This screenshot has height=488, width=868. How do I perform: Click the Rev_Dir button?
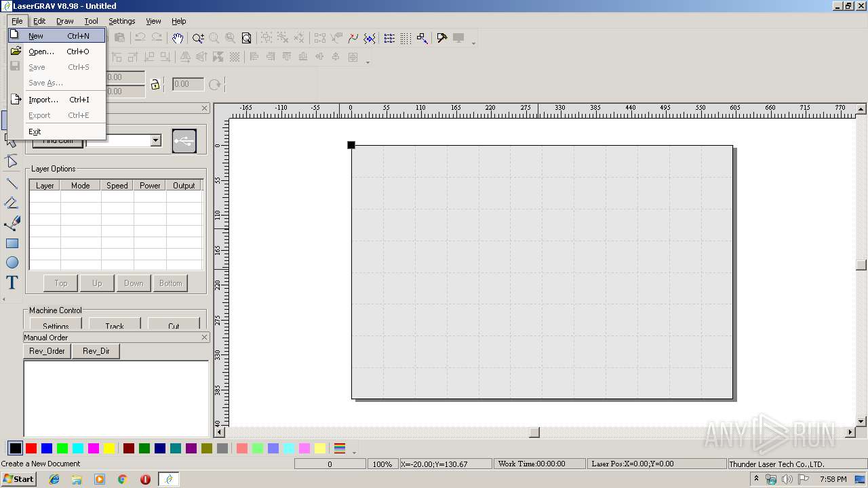(96, 351)
